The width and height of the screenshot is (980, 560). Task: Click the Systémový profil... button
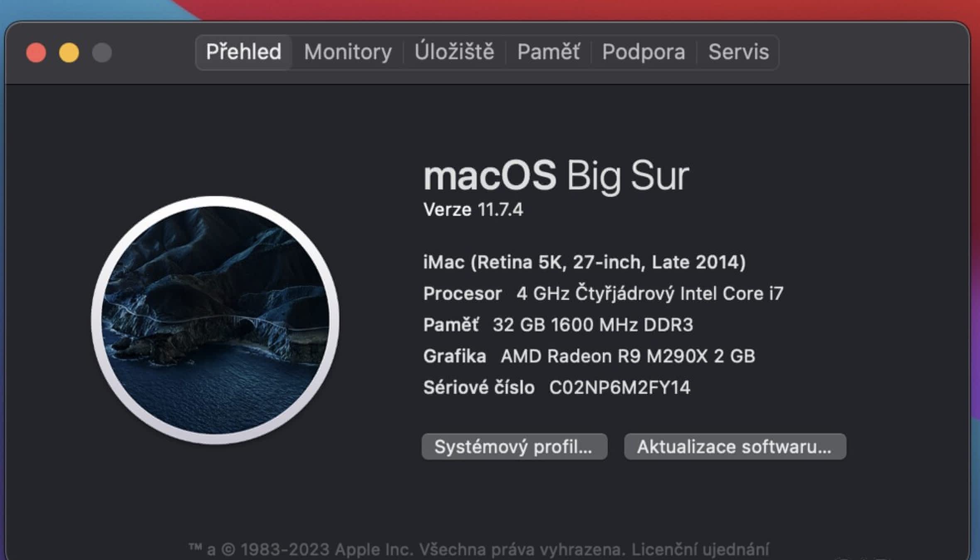coord(514,447)
